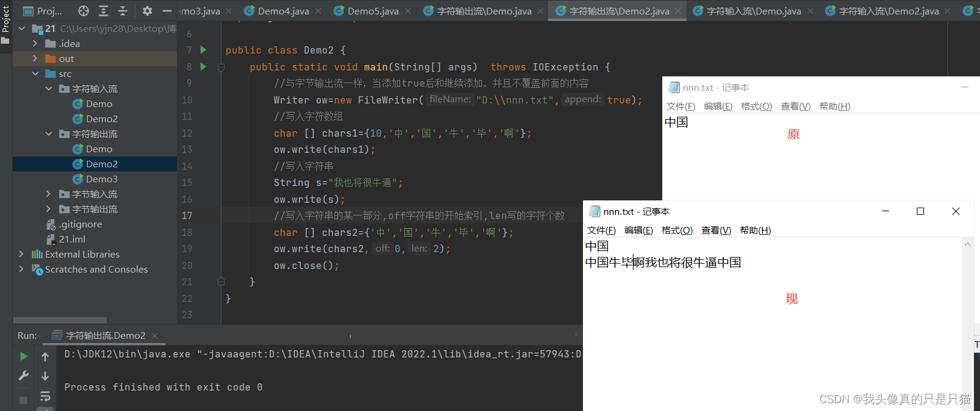This screenshot has height=411, width=980.
Task: Minimize the front nnn.txt Notepad window
Action: click(x=886, y=211)
